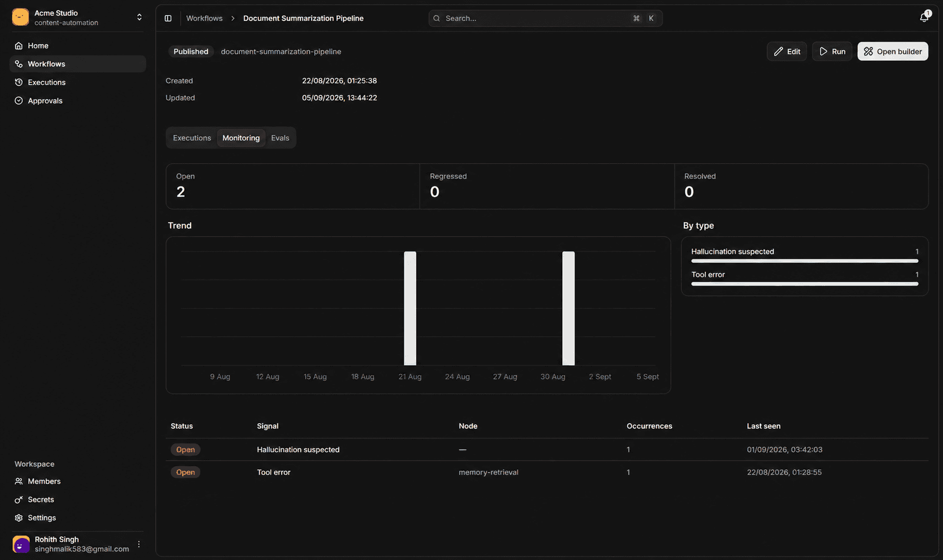Click the Published status badge

[191, 52]
